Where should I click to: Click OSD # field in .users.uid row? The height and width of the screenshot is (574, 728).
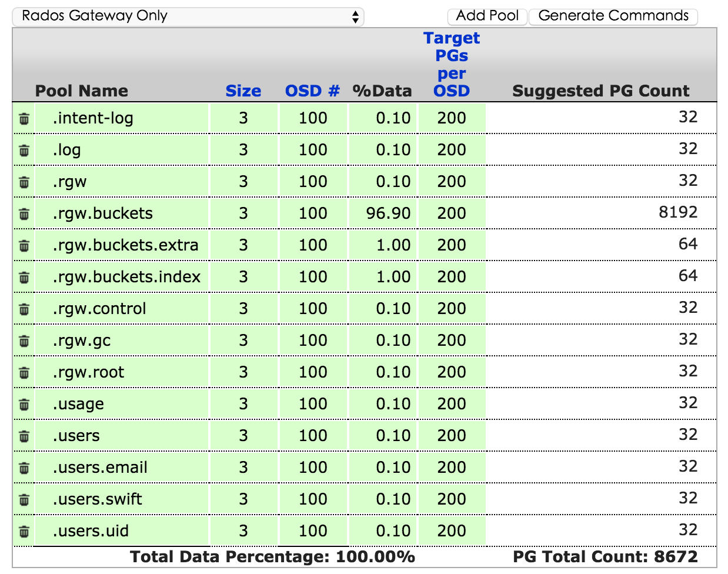point(313,531)
